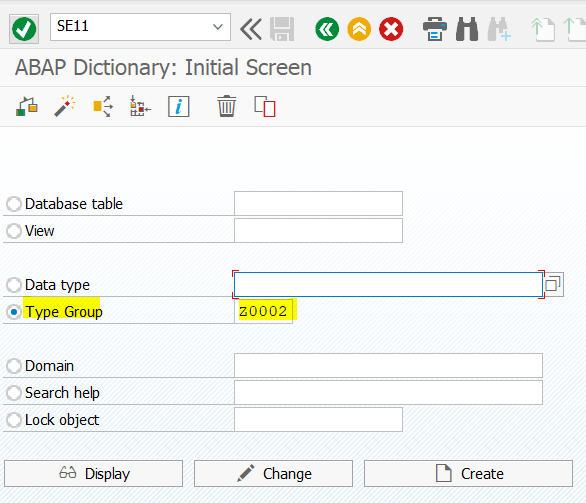Click the green Enter checkmark icon
The image size is (586, 503).
click(x=24, y=29)
